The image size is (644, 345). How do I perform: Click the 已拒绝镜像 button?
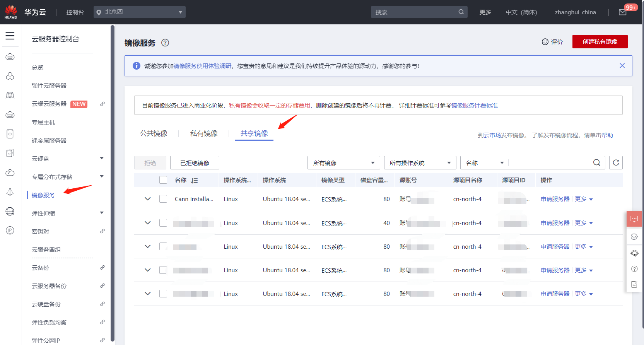[x=195, y=163]
